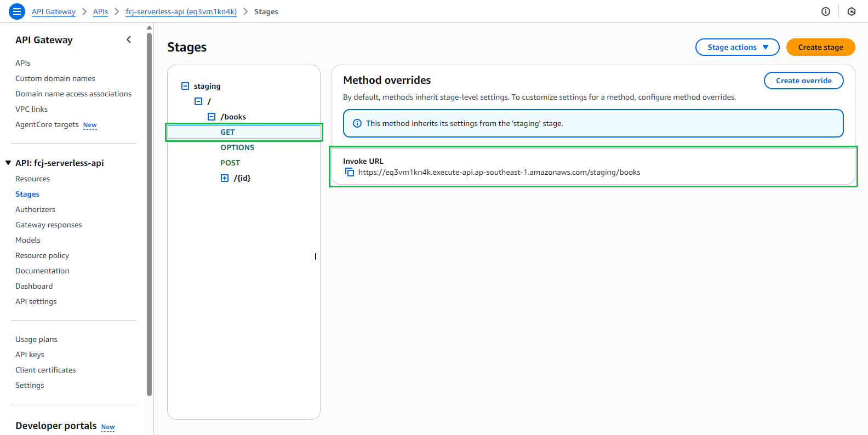Click the Invoke URL text for /staging/books

(x=499, y=173)
